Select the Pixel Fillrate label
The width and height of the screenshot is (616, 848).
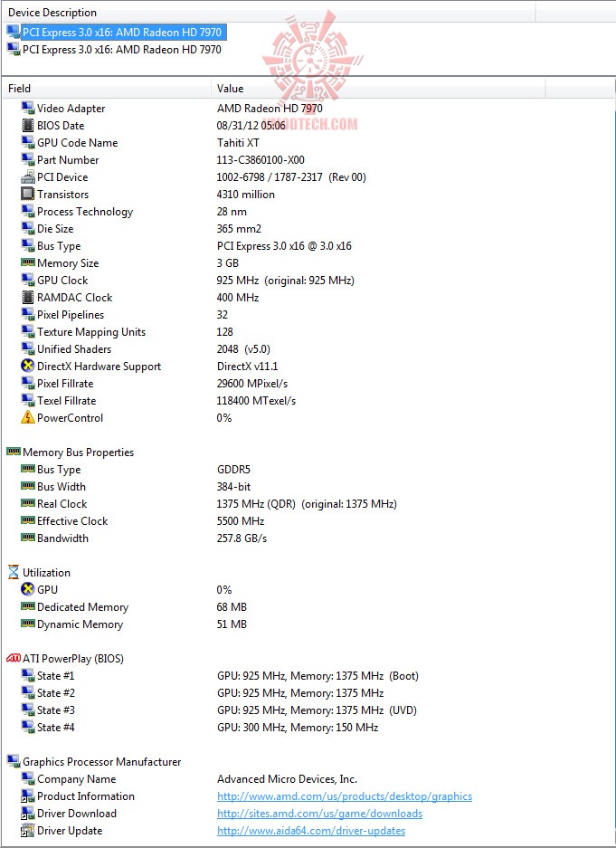click(65, 384)
